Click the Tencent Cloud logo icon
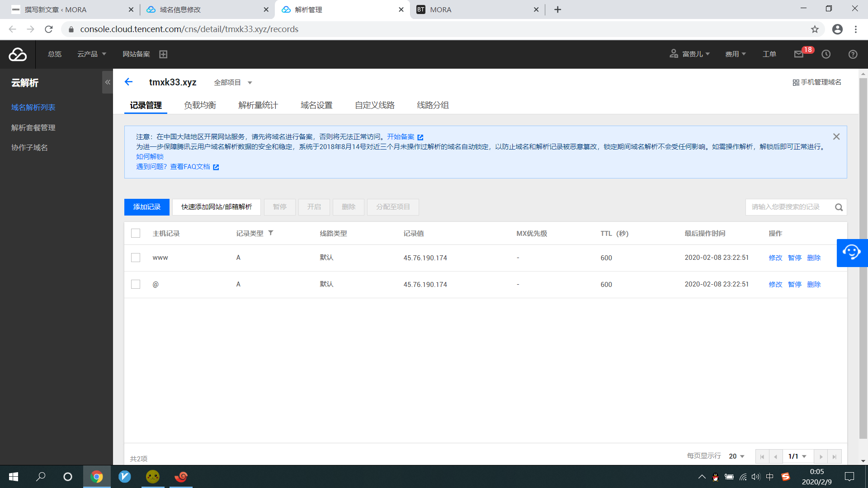868x488 pixels. click(18, 54)
